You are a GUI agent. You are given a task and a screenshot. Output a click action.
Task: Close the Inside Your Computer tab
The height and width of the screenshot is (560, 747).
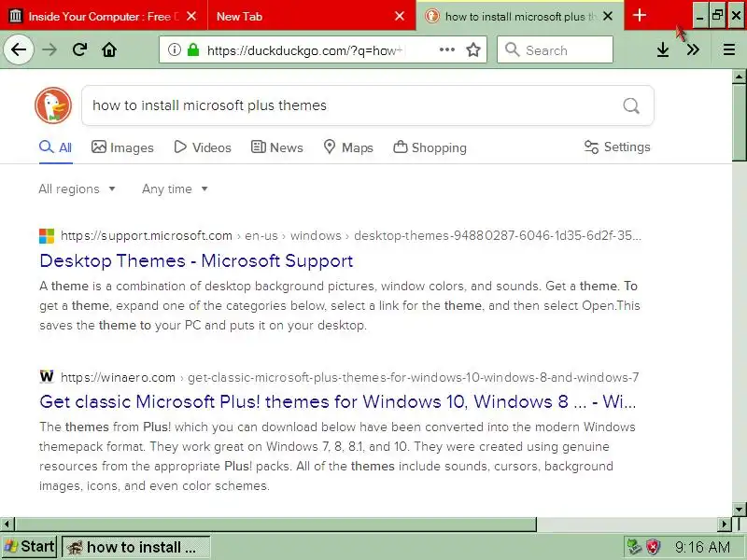click(x=191, y=16)
